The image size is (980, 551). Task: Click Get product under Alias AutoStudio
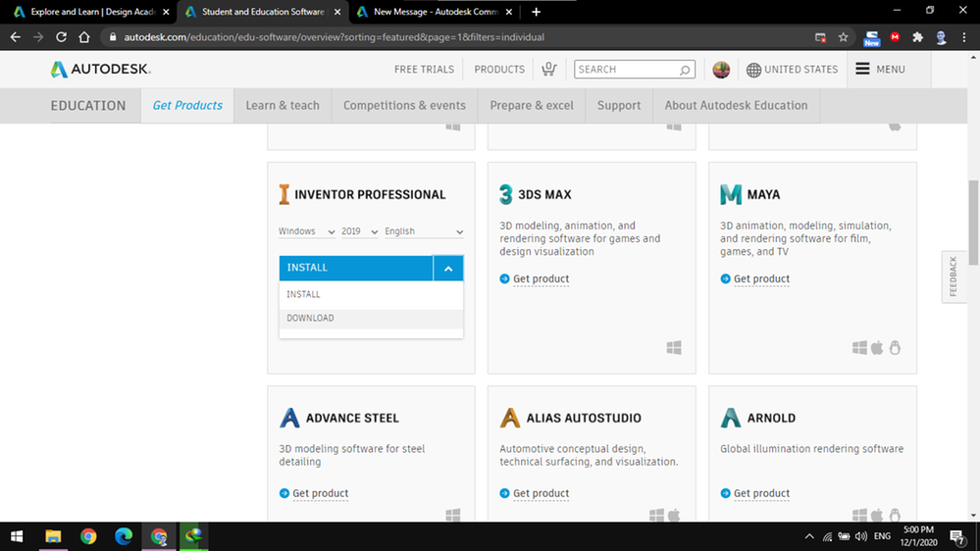click(541, 493)
